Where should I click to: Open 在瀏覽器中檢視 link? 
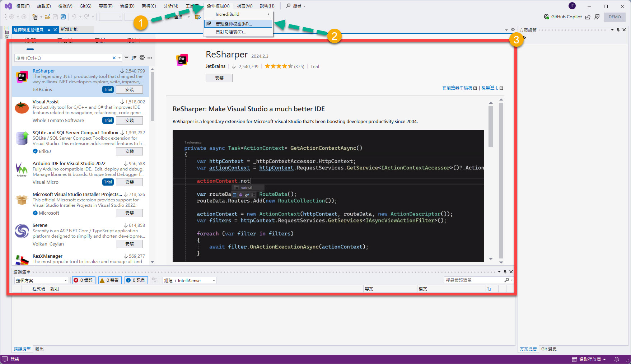(459, 88)
